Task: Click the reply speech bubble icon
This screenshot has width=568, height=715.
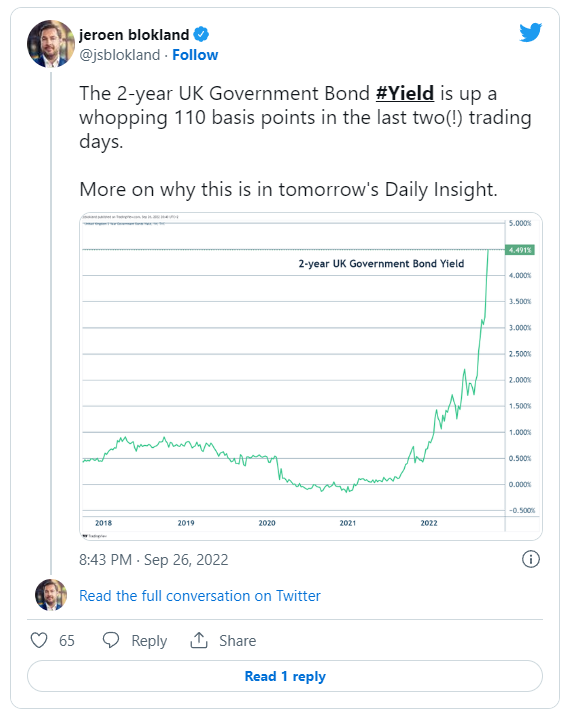Action: [111, 640]
